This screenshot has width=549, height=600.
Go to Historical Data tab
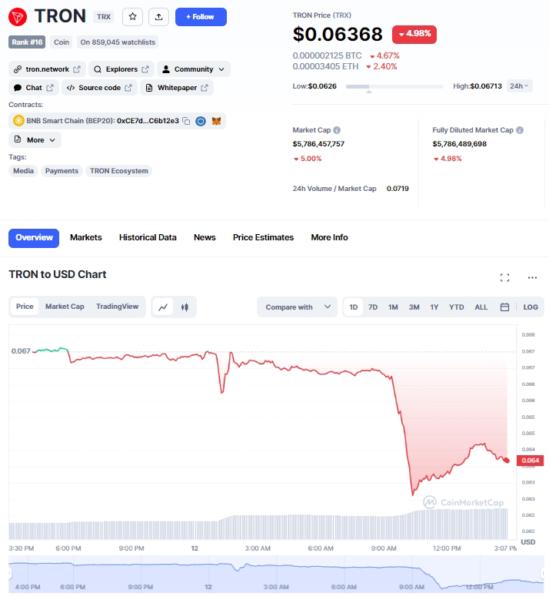tap(148, 237)
